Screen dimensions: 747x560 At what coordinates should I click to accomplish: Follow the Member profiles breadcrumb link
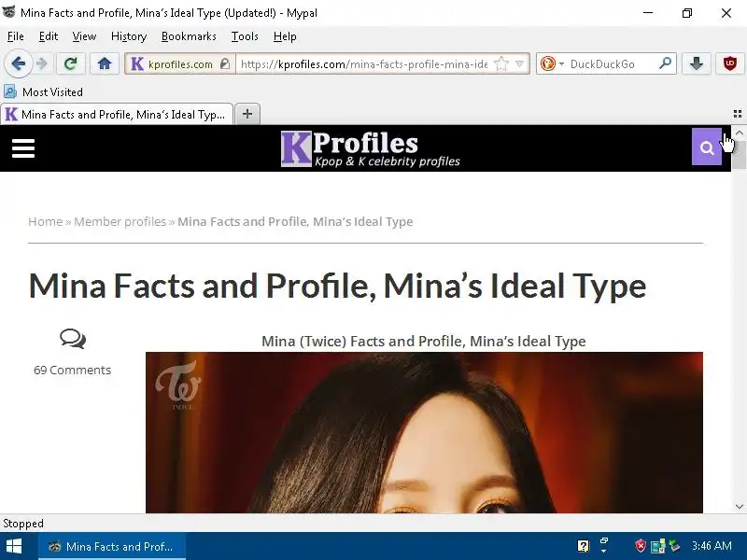pyautogui.click(x=120, y=222)
